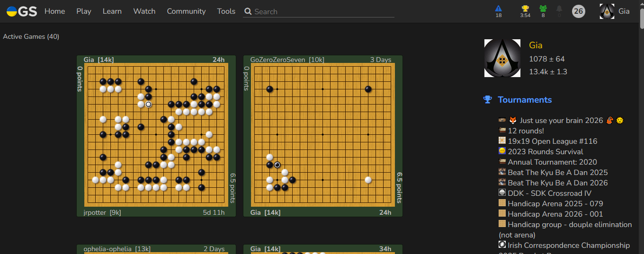Expand the Tools menu

tap(226, 11)
